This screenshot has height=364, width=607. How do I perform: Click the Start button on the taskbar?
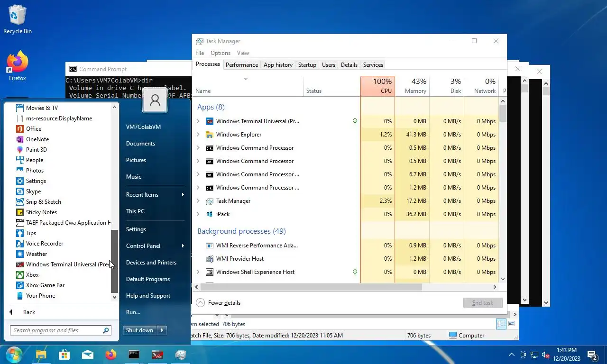click(14, 355)
